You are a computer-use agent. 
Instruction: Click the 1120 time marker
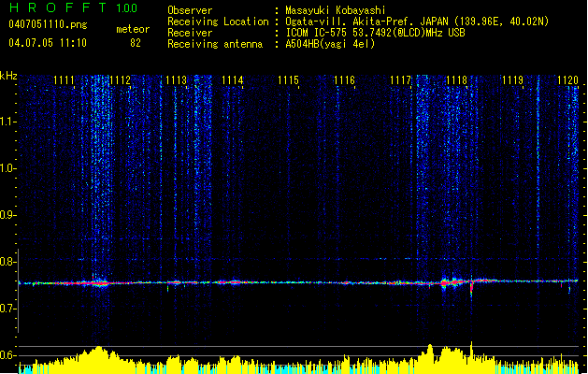coord(567,80)
